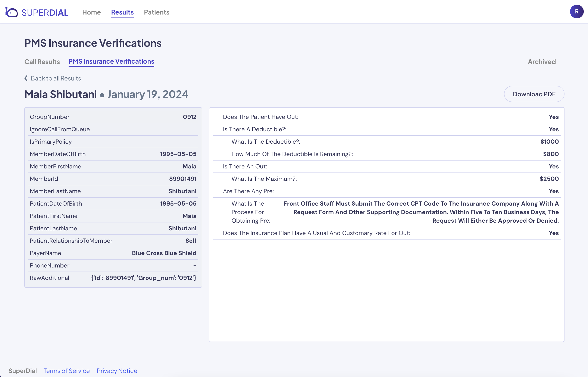
Task: Click the SUPERDIAL wordmark in header
Action: click(45, 12)
